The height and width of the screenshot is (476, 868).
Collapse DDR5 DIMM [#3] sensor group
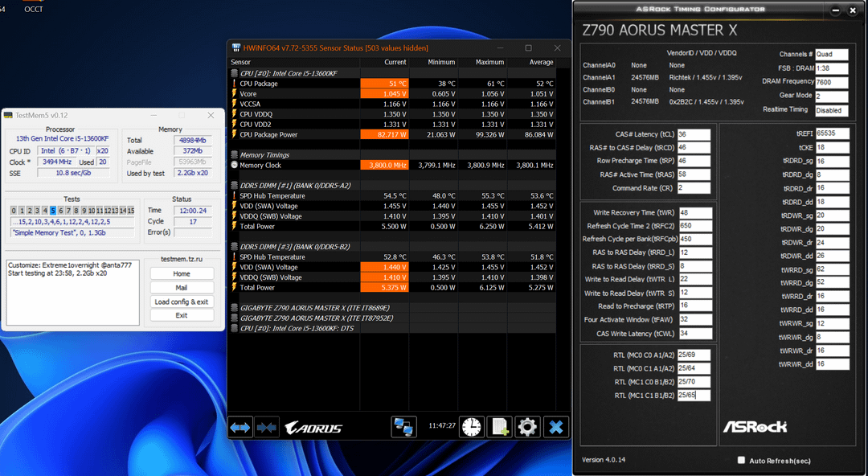click(x=234, y=247)
